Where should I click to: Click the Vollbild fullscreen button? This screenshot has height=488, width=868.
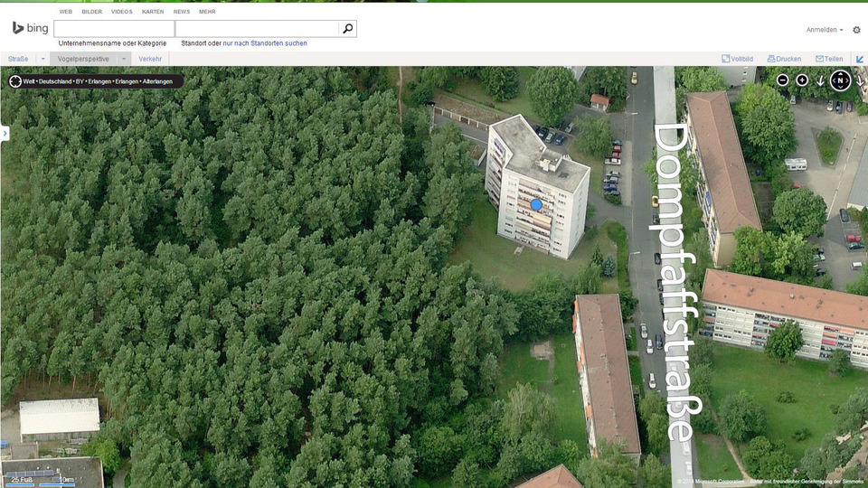point(738,59)
